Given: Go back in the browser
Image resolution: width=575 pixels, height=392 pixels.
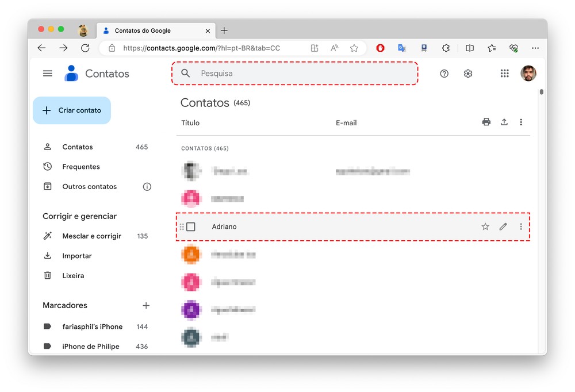Looking at the screenshot, I should tap(42, 48).
